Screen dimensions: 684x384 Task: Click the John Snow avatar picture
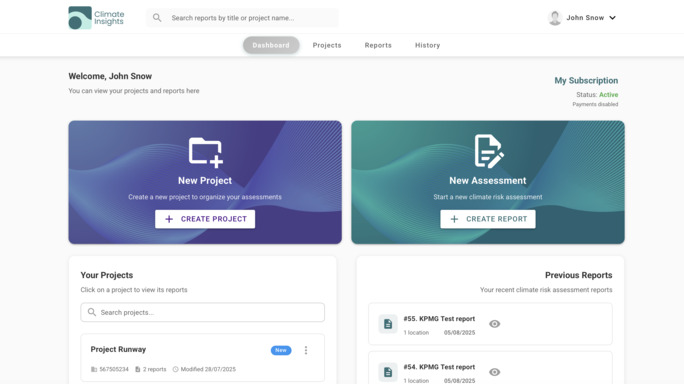coord(554,18)
